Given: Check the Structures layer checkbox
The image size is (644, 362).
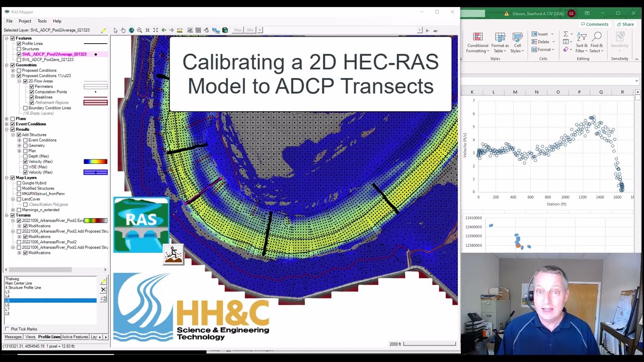Looking at the screenshot, I should (19, 49).
